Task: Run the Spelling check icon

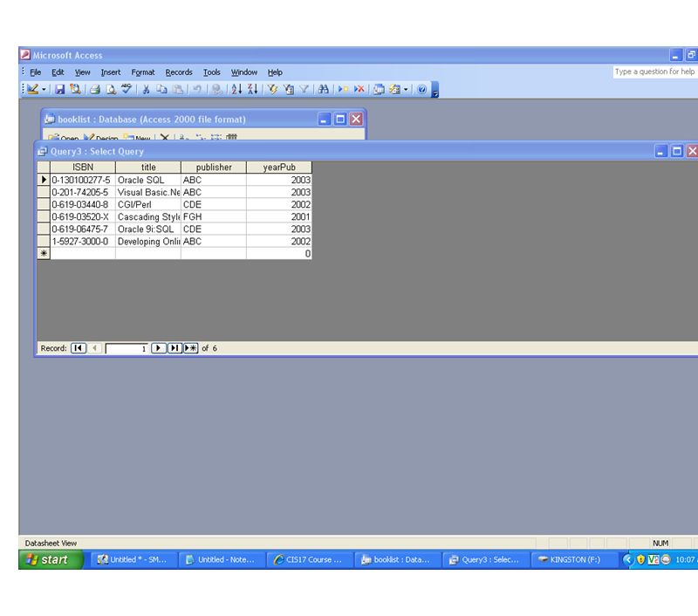Action: 127,89
